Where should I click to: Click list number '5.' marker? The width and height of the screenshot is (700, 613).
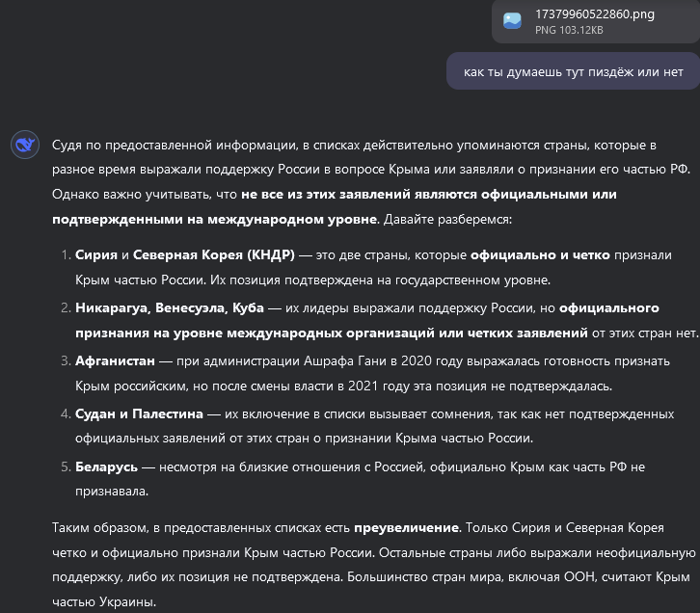tap(66, 466)
